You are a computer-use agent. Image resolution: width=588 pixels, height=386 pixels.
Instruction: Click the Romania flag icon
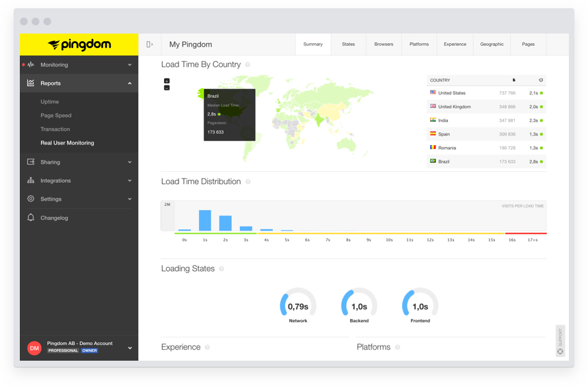click(x=433, y=147)
